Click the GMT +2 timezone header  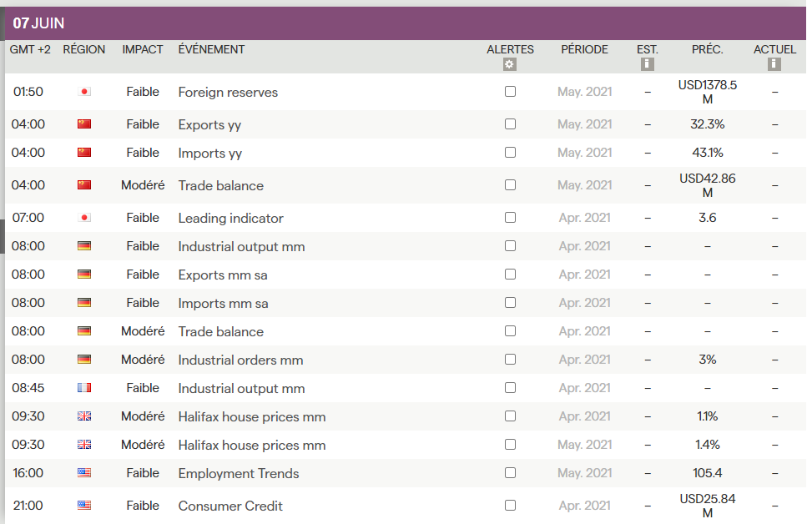pyautogui.click(x=30, y=49)
